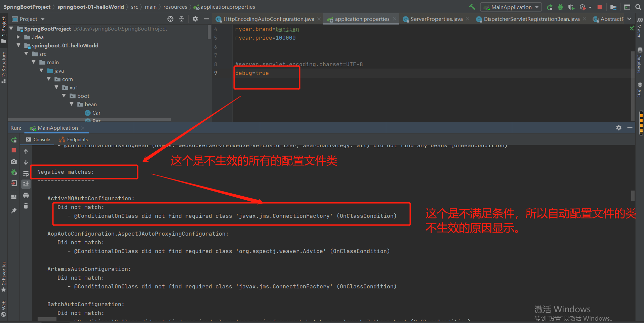Open the profiler dropdown arrow

pos(590,7)
